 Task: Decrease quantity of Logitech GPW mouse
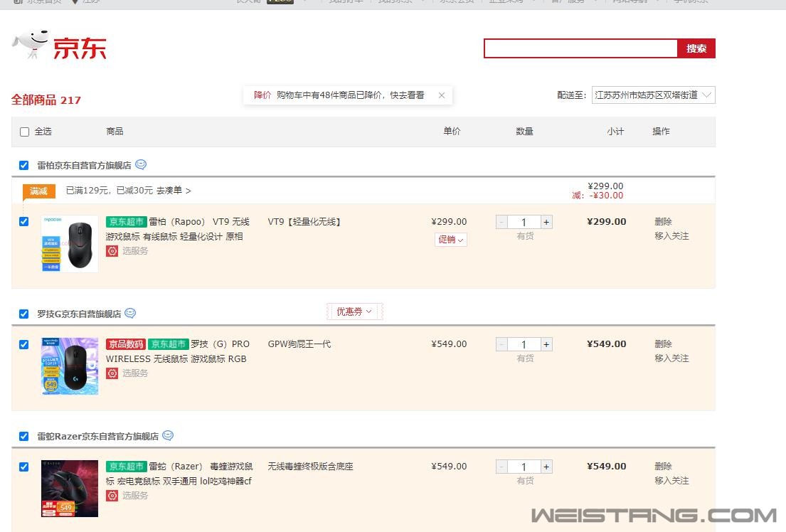(x=501, y=344)
